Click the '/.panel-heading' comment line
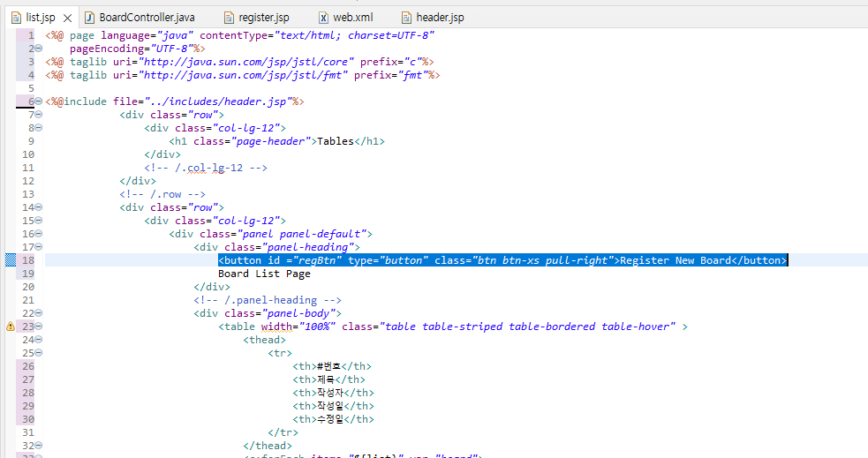 pyautogui.click(x=268, y=300)
